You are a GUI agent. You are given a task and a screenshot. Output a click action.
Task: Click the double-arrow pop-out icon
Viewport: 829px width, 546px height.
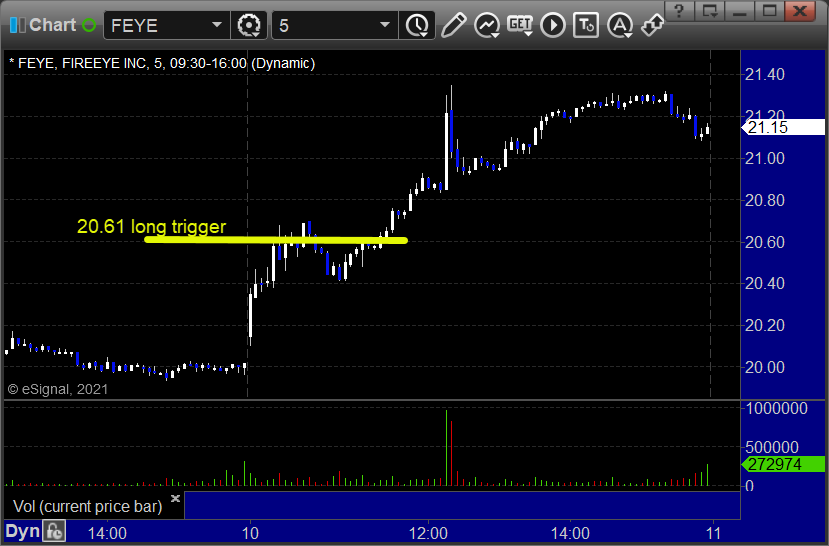point(651,25)
